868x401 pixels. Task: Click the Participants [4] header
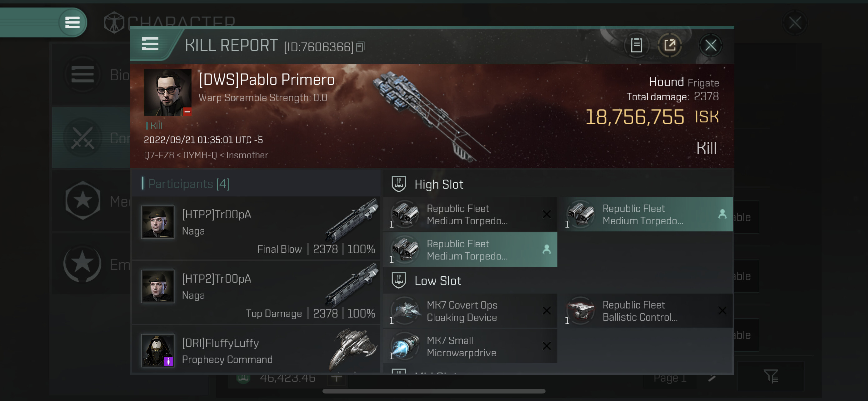(x=189, y=184)
